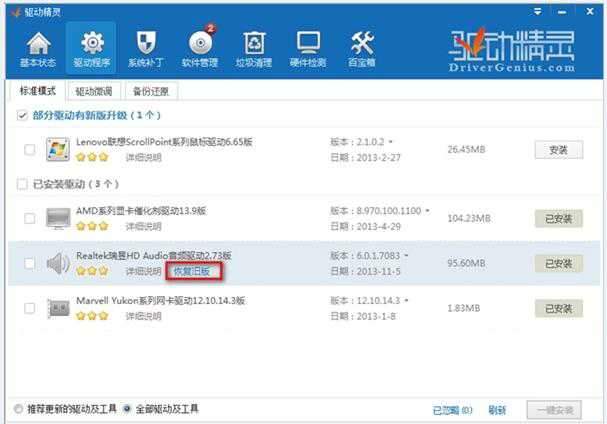This screenshot has height=424, width=607.
Task: Open 详细说明 for AMD driver
Action: 144,226
